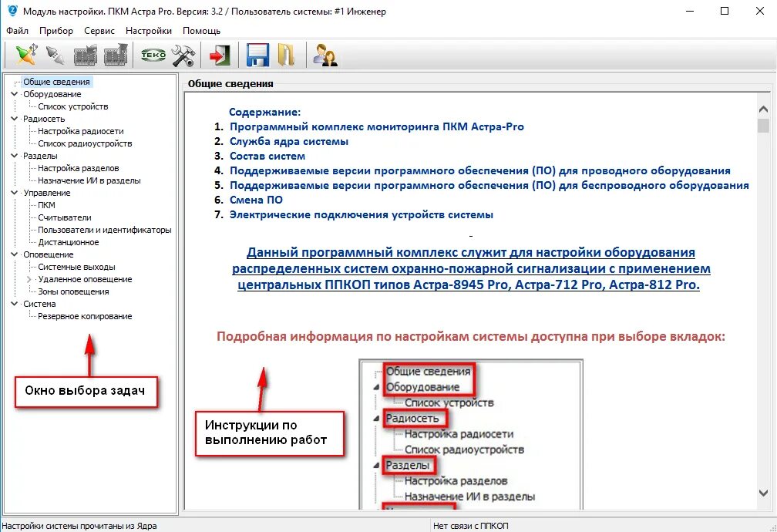
Task: Click the Управление tree label
Action: pyautogui.click(x=46, y=193)
